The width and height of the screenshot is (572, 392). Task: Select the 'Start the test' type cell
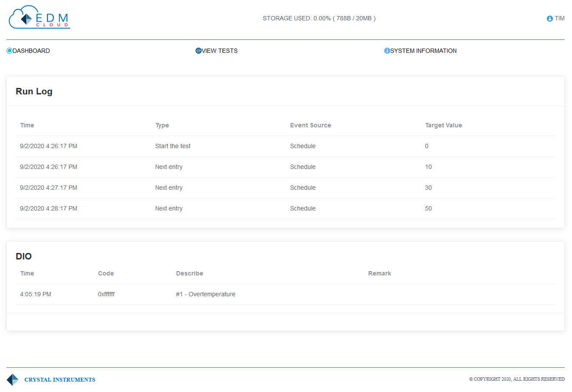tap(173, 146)
